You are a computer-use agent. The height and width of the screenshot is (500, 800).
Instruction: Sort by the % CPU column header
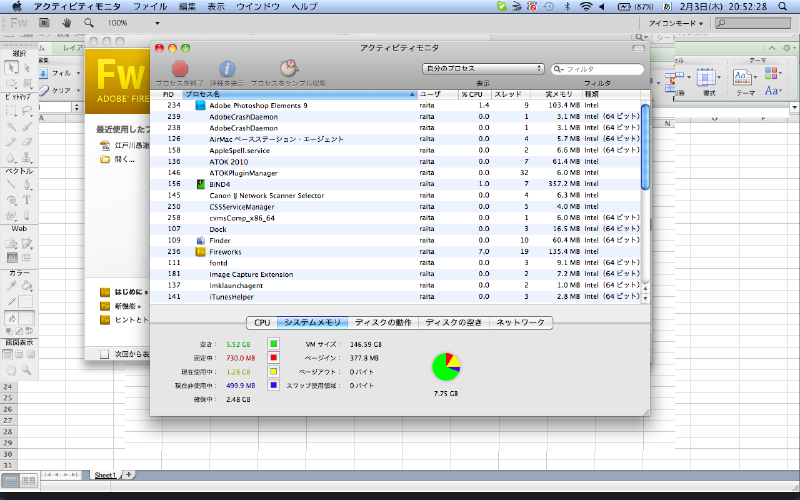474,94
